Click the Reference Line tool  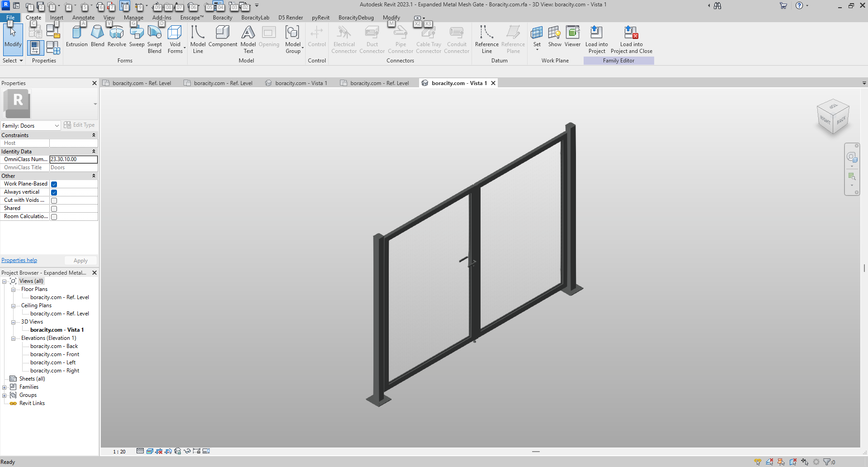(487, 39)
